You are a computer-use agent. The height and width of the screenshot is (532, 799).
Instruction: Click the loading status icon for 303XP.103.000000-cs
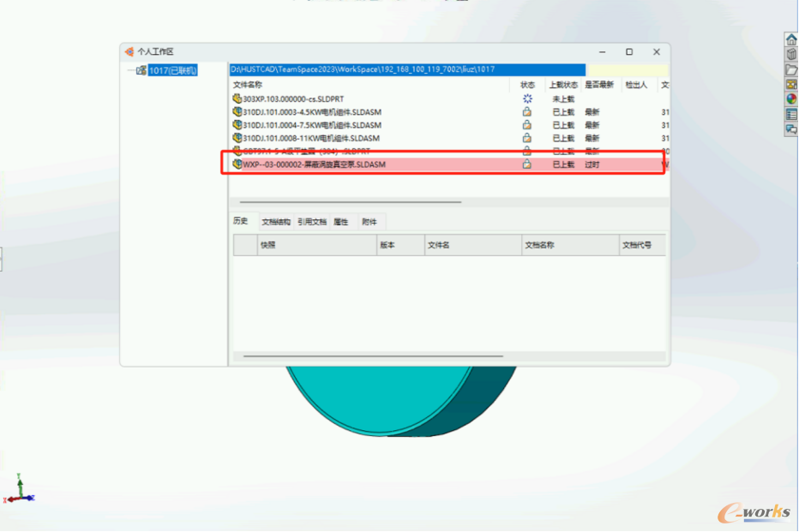click(x=527, y=99)
